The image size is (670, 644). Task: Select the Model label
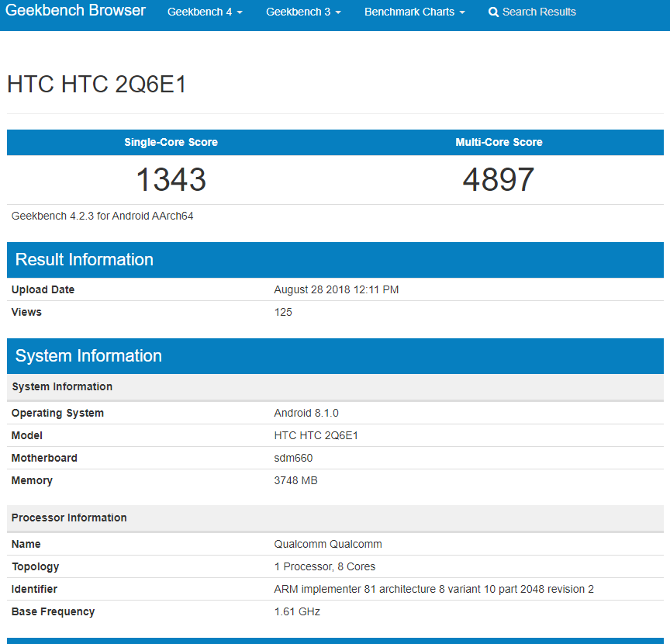pos(26,436)
